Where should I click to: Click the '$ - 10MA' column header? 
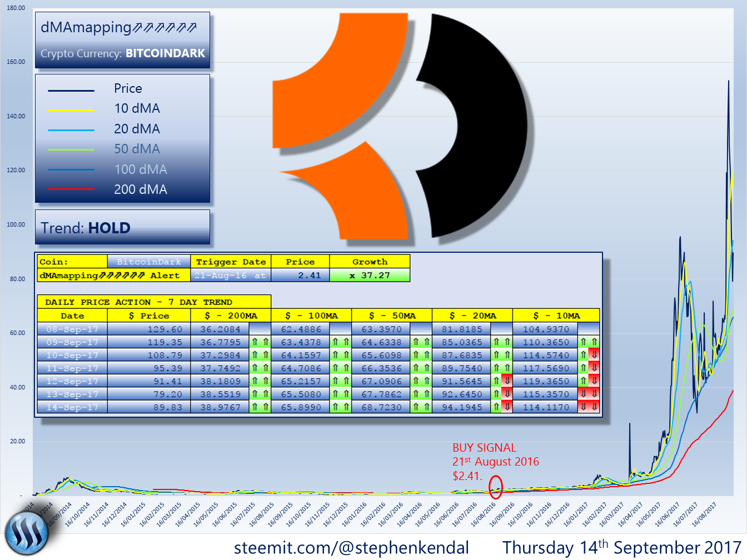click(556, 316)
